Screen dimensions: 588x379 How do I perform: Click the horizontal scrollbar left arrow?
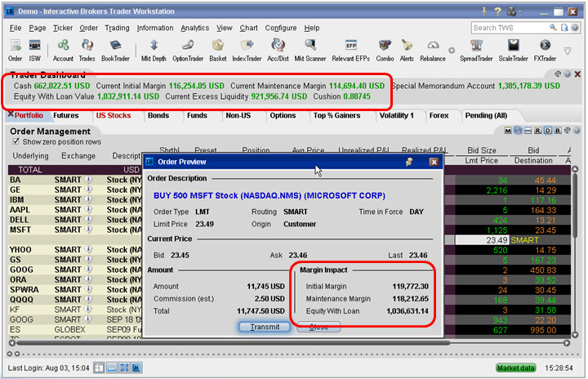point(12,342)
